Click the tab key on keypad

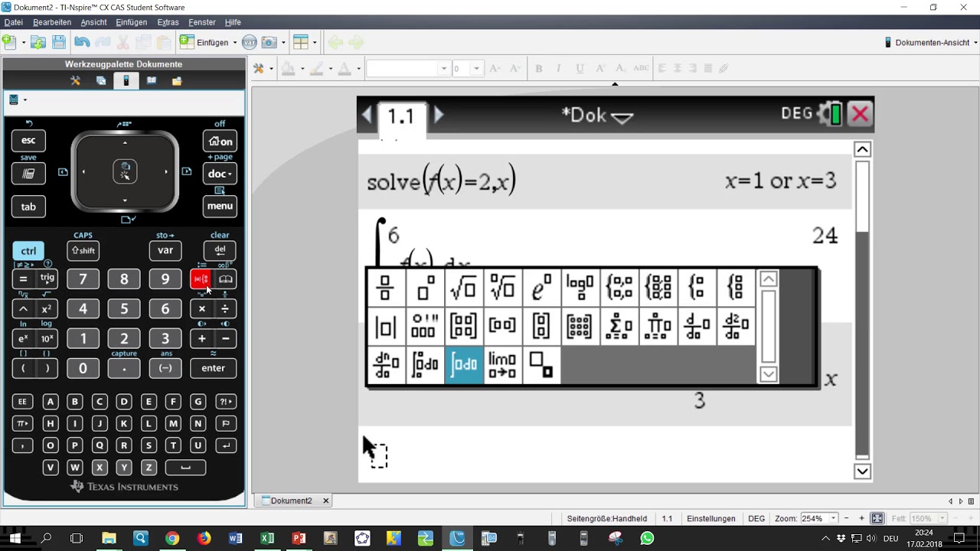point(28,207)
